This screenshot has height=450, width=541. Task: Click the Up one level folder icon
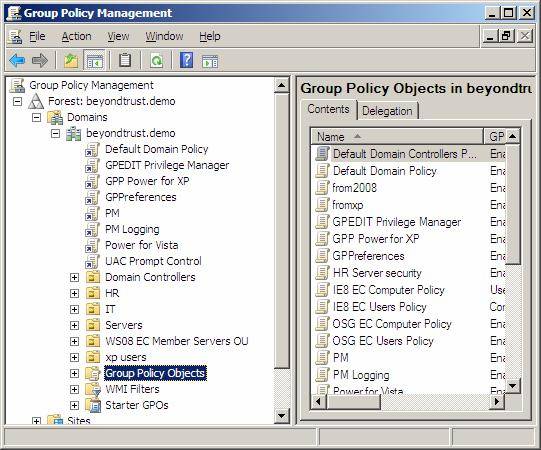(71, 61)
